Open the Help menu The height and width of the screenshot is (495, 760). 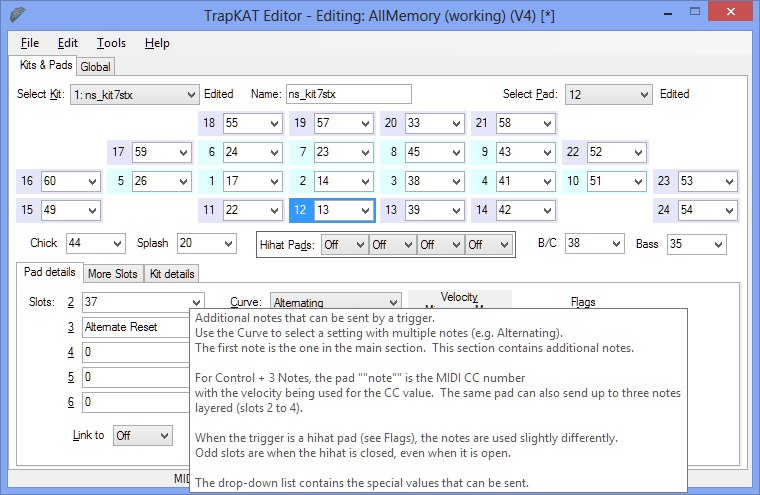point(157,43)
